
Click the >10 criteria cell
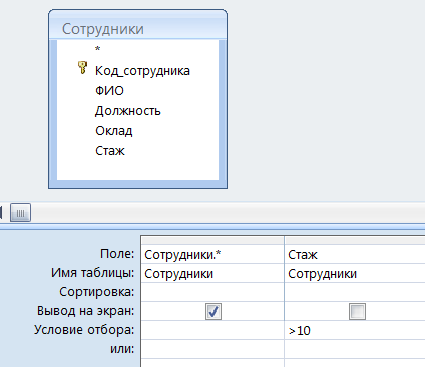[355, 330]
